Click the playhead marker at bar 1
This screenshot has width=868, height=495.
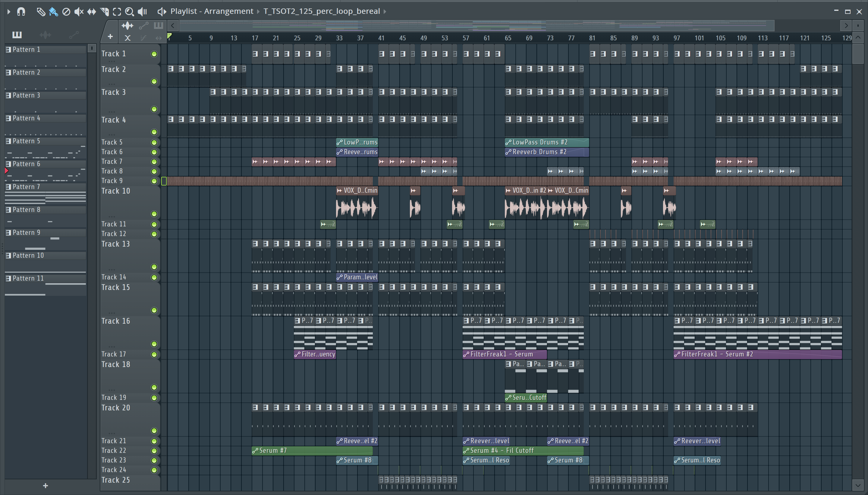(x=169, y=36)
